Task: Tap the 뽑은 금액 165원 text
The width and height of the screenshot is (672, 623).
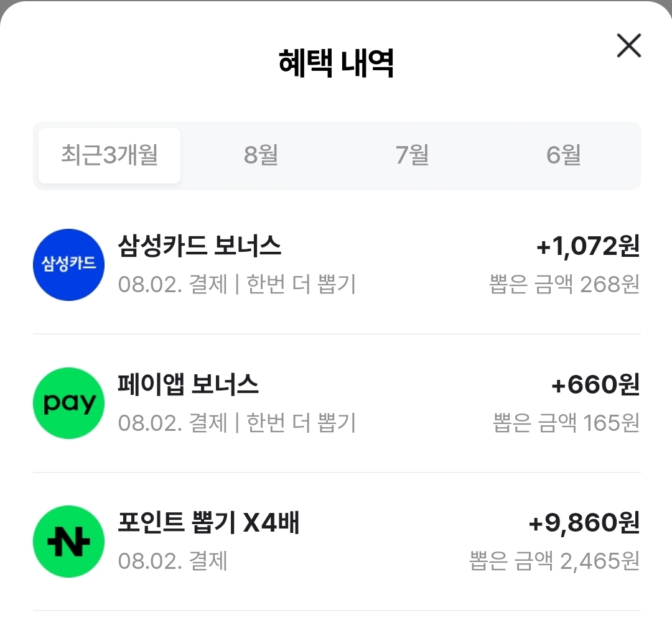Action: pos(566,423)
